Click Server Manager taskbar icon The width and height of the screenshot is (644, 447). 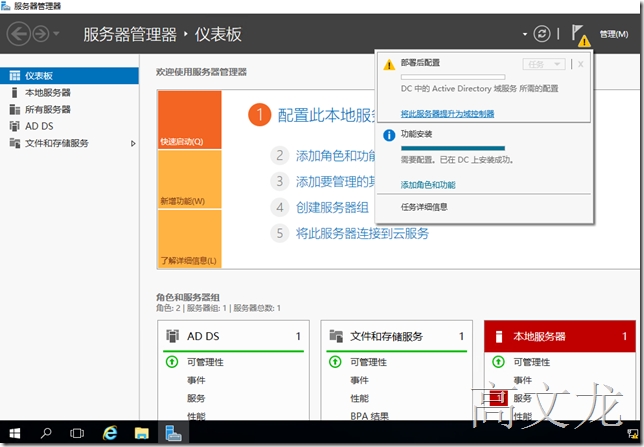click(x=173, y=433)
